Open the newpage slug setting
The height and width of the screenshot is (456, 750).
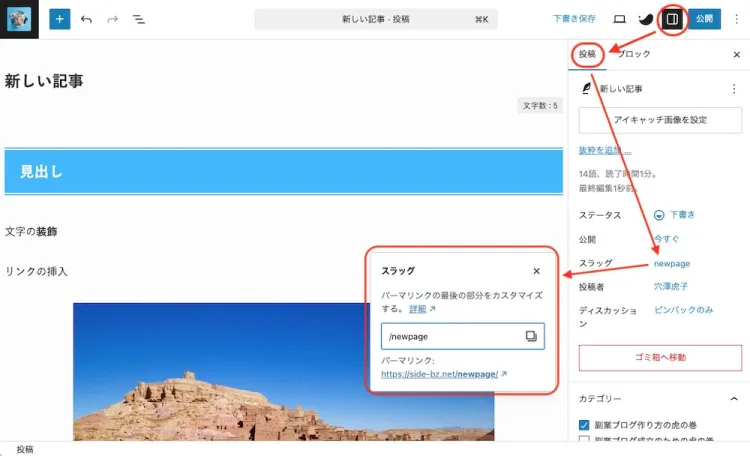pos(672,264)
